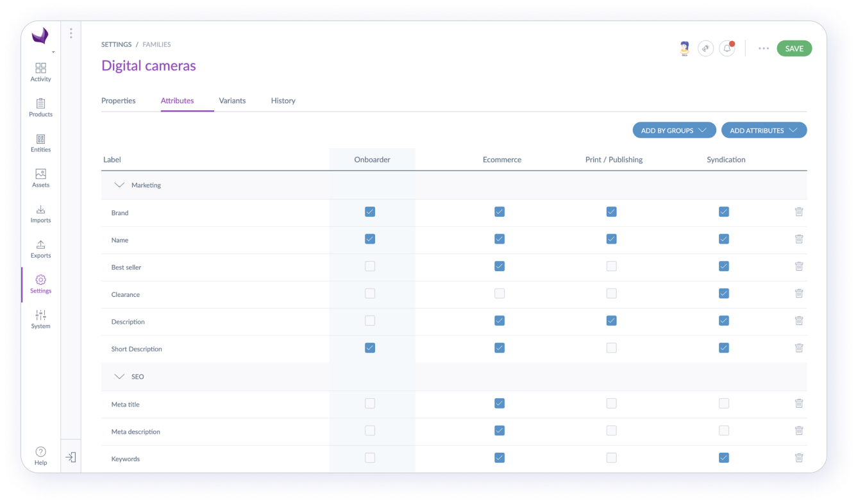Select the Exports sidebar icon

[x=40, y=247]
